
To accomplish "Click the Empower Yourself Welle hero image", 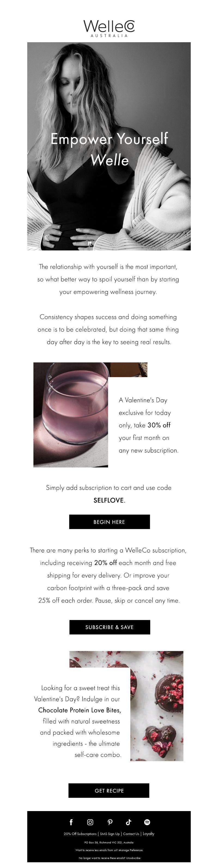I will 109,146.
